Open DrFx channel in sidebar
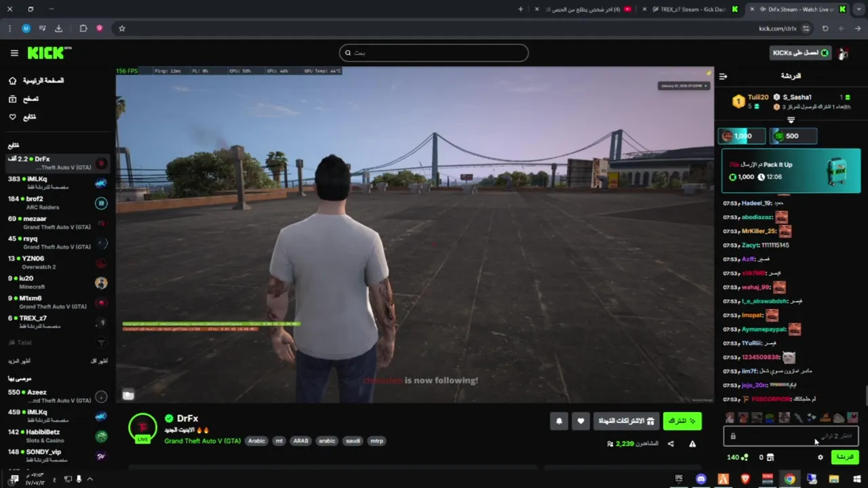The image size is (868, 488). pyautogui.click(x=57, y=163)
